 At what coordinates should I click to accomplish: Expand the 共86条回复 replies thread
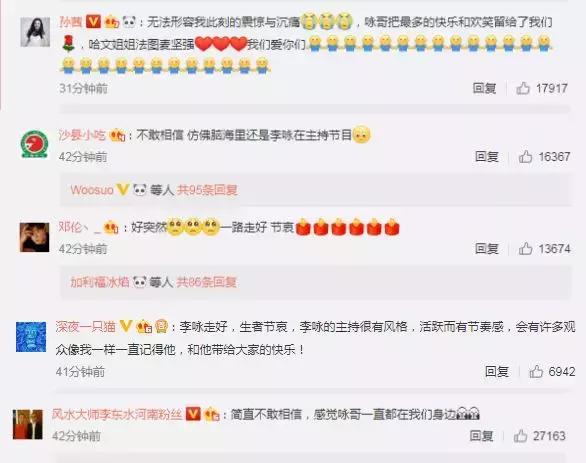[207, 282]
